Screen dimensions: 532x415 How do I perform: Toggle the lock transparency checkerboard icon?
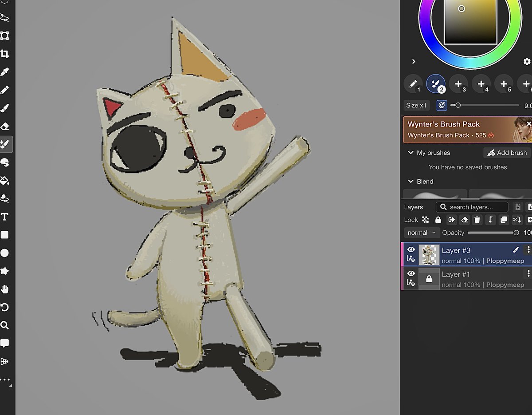(x=425, y=220)
